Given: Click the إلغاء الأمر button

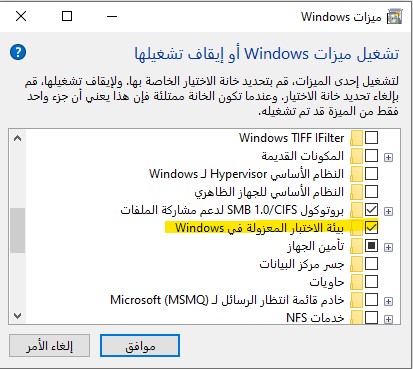Looking at the screenshot, I should tap(50, 346).
